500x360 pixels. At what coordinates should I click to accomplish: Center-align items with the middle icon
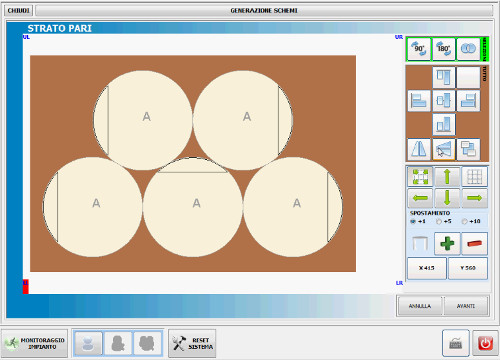[x=444, y=101]
